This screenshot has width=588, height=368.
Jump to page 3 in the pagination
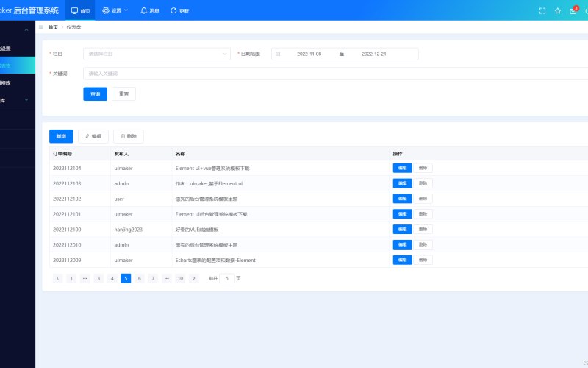[98, 278]
